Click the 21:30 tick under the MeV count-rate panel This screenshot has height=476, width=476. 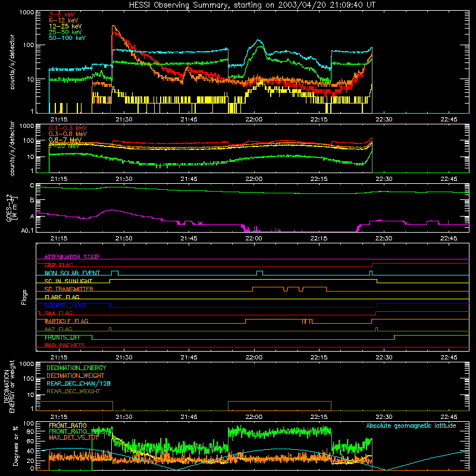(124, 179)
